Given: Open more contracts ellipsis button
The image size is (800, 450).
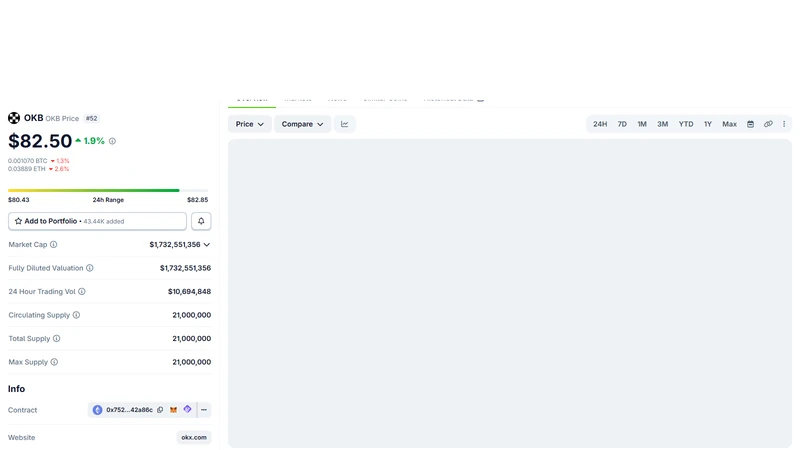Looking at the screenshot, I should coord(204,410).
